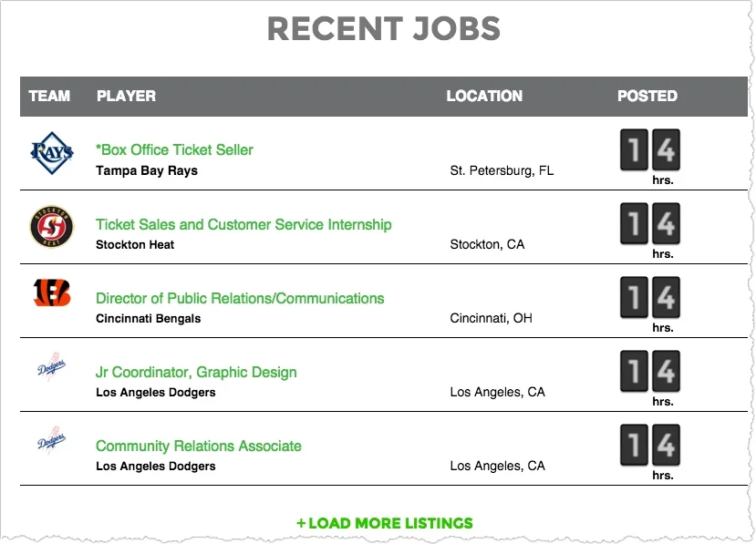
Task: Open Jr Coordinator, Graphic Design job
Action: coord(196,373)
